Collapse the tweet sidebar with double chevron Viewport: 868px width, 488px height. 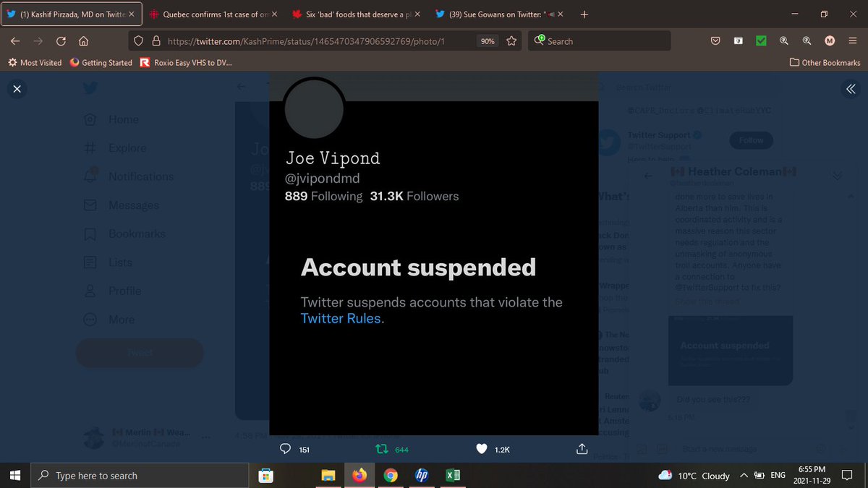coord(851,88)
